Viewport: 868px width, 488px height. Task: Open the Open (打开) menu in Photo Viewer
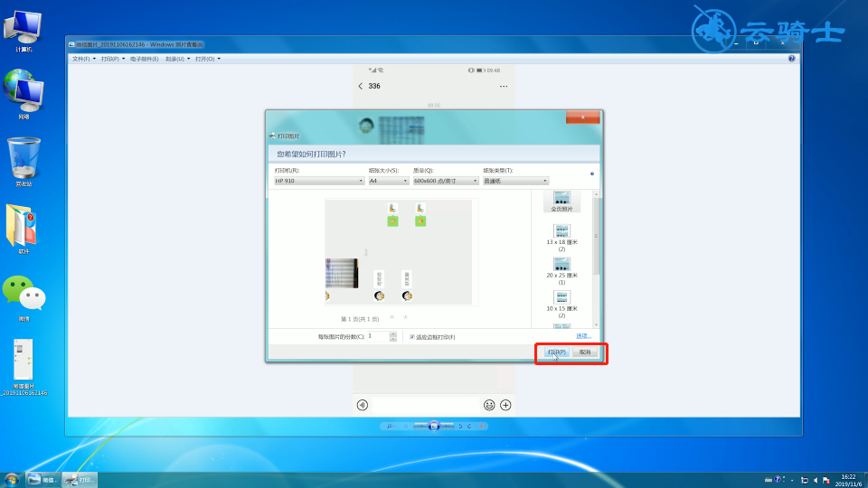click(208, 59)
